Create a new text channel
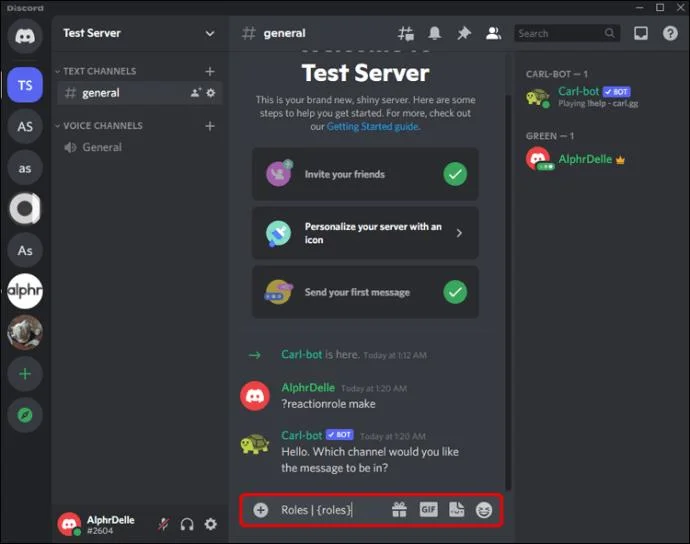 (210, 71)
